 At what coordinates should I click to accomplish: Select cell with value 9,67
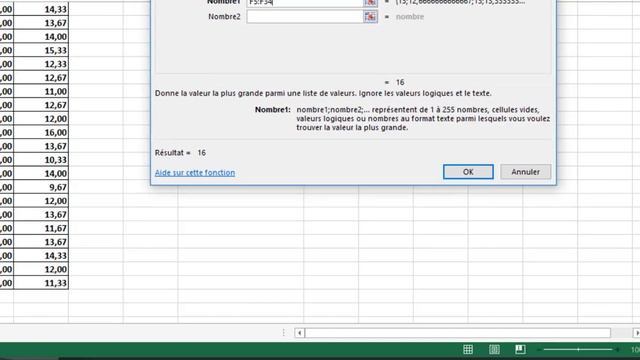point(41,187)
